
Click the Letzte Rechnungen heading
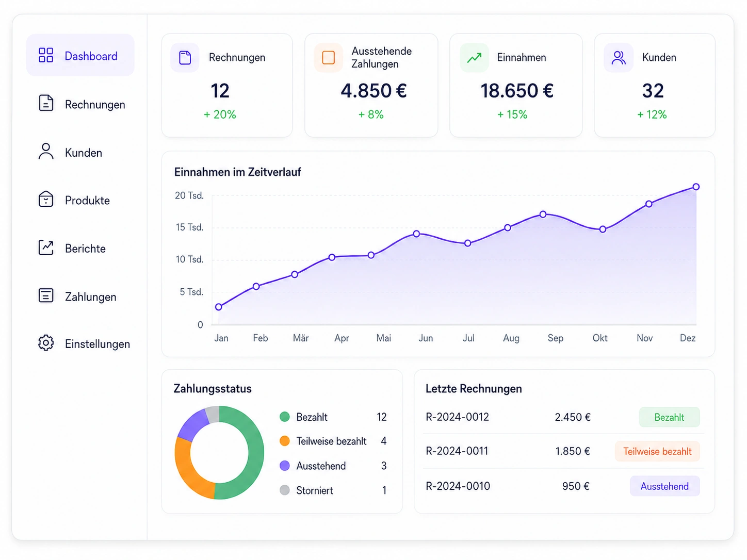(x=474, y=388)
